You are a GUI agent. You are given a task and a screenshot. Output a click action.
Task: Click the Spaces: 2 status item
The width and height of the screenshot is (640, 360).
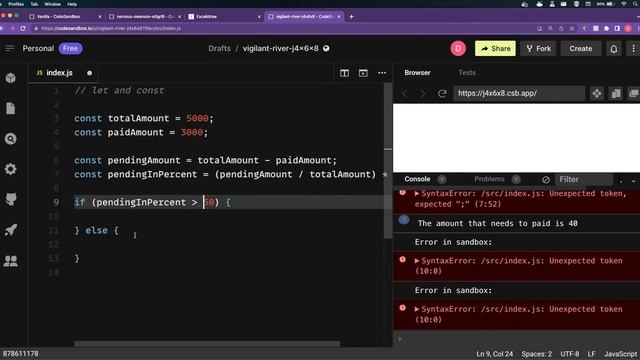tap(536, 354)
